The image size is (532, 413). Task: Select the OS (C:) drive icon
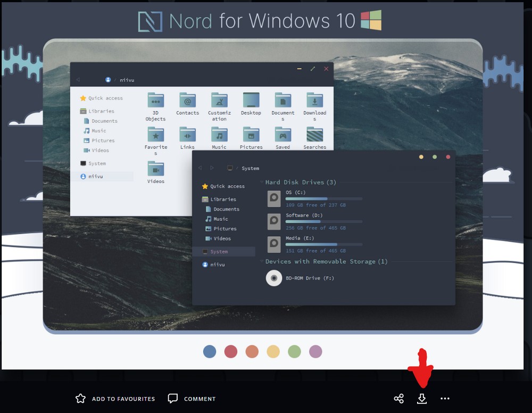(274, 199)
